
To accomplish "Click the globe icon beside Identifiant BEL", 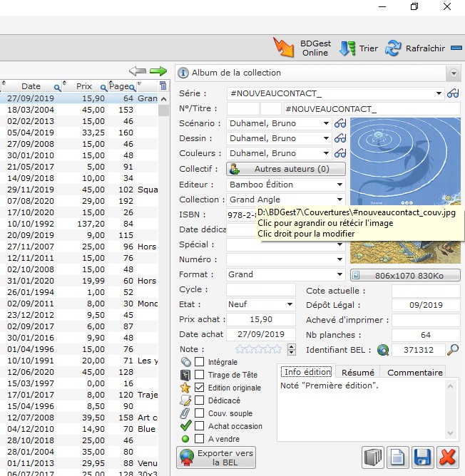I will (x=383, y=350).
